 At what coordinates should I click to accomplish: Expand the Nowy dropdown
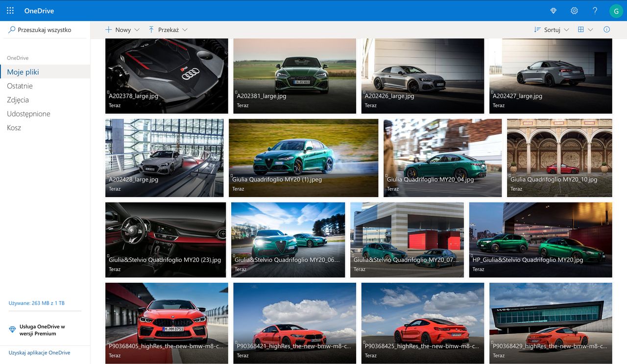(122, 30)
